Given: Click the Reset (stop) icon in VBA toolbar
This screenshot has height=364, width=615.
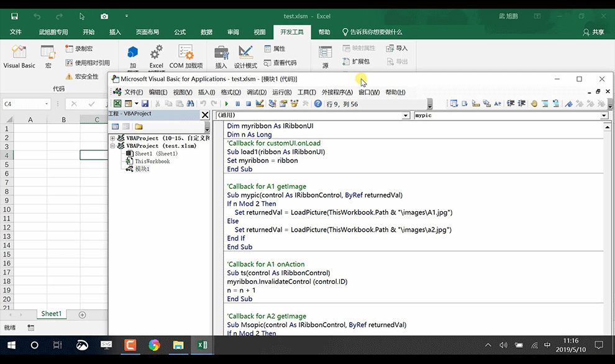Looking at the screenshot, I should tap(248, 104).
